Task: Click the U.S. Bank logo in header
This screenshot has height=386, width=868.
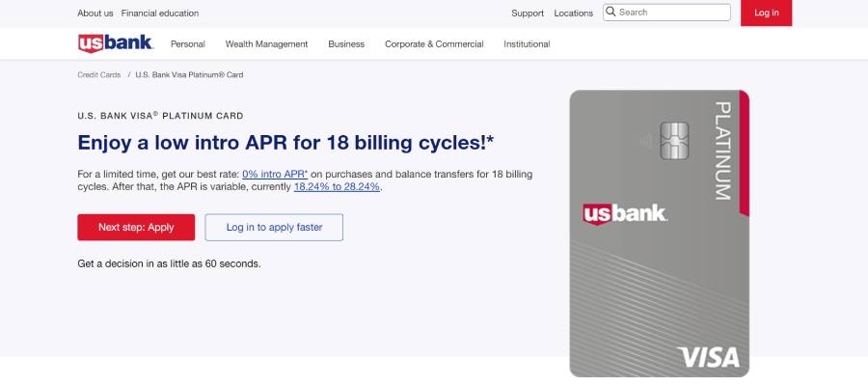Action: point(115,43)
